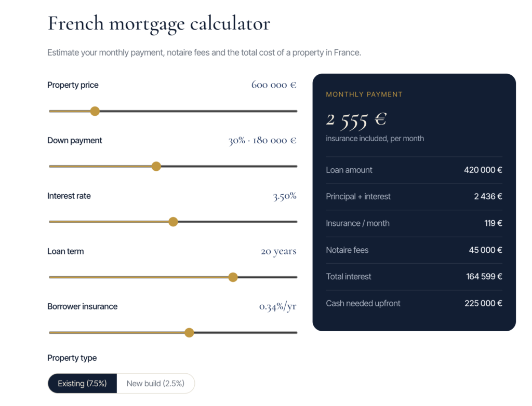
Task: Click the 2 555 € monthly payment figure
Action: (x=356, y=120)
